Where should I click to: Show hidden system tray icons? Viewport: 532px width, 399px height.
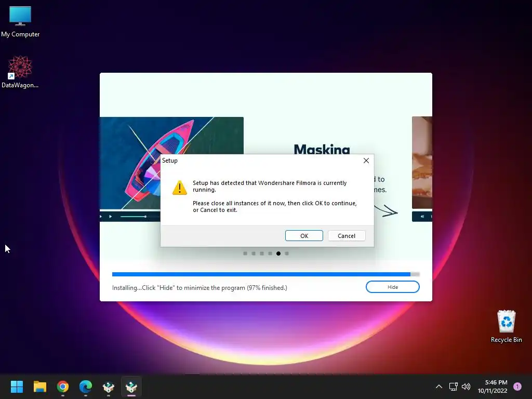click(438, 387)
